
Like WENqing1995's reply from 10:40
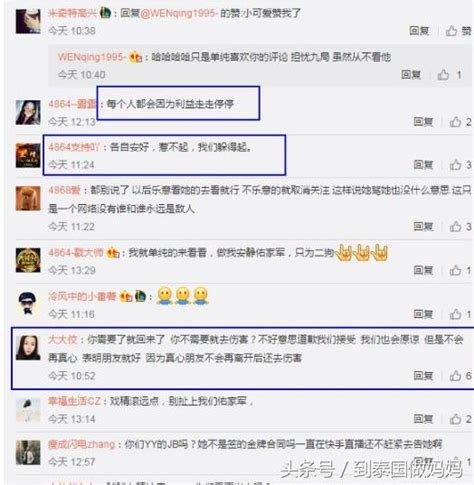point(450,75)
